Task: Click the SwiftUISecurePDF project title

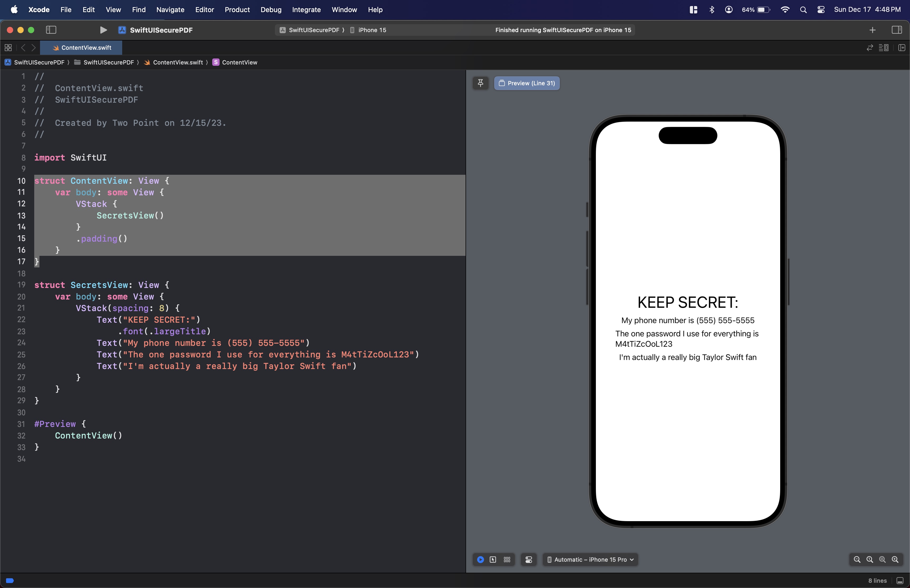Action: (x=161, y=30)
